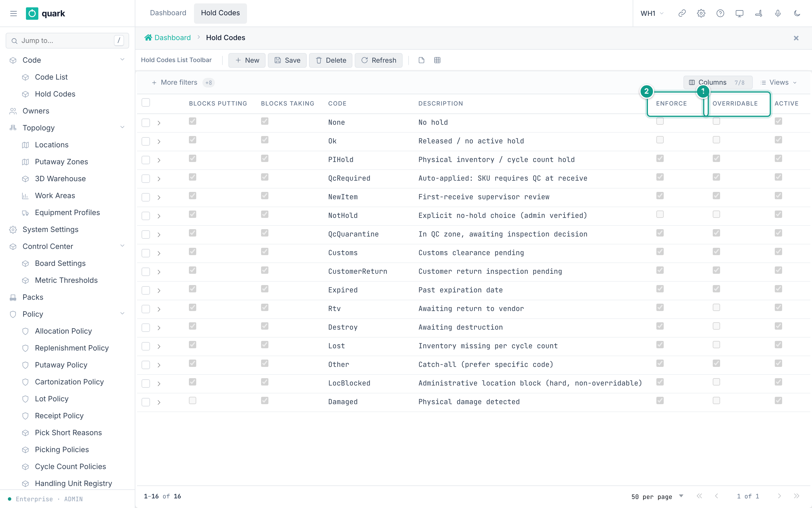Click the quark logo icon
This screenshot has width=812, height=508.
32,14
